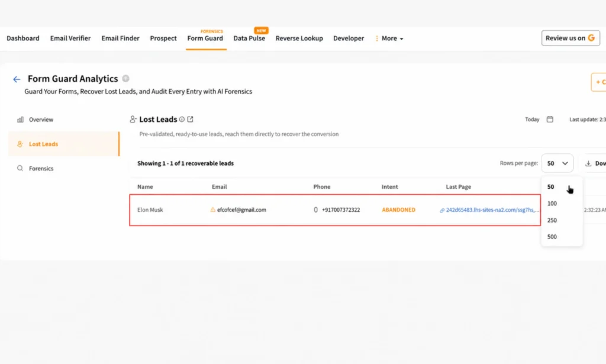Click the Today date filter

[x=532, y=120]
